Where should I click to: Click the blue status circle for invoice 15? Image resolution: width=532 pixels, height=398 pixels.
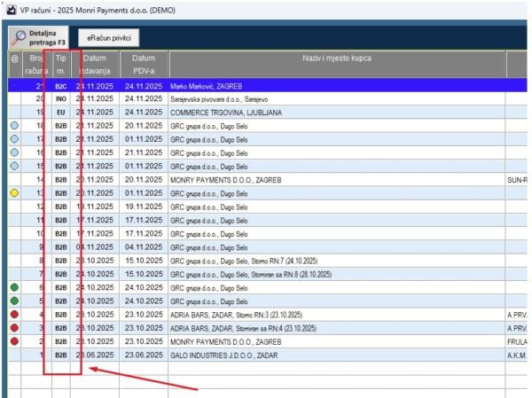coord(14,166)
